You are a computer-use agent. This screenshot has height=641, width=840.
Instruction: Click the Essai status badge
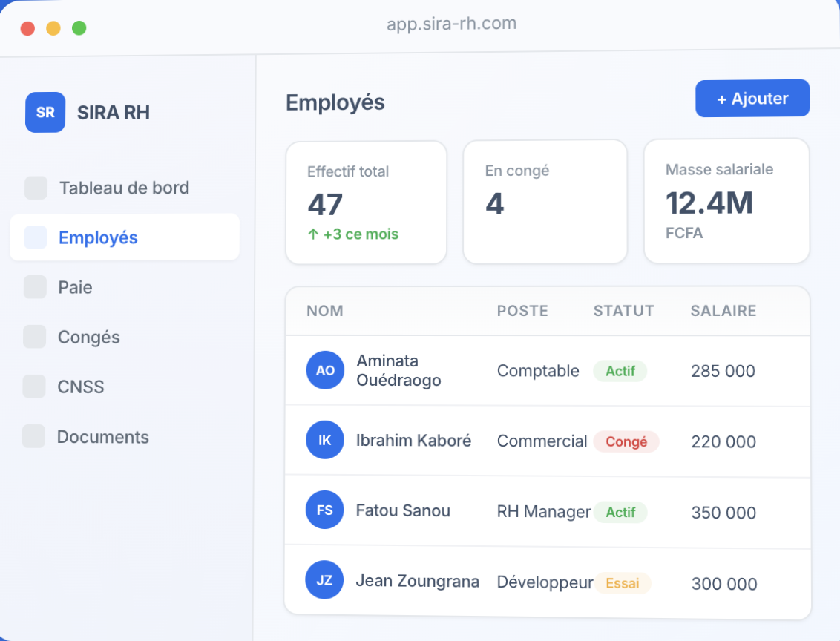pyautogui.click(x=622, y=583)
